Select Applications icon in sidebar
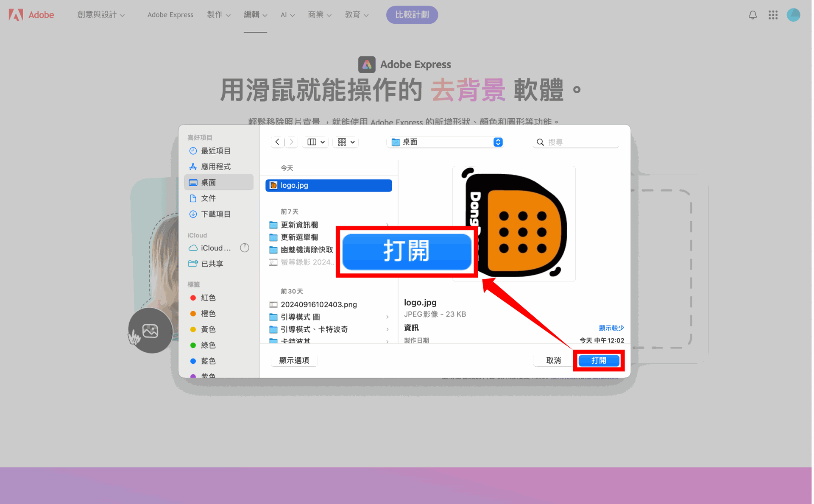This screenshot has width=814, height=504. (193, 167)
